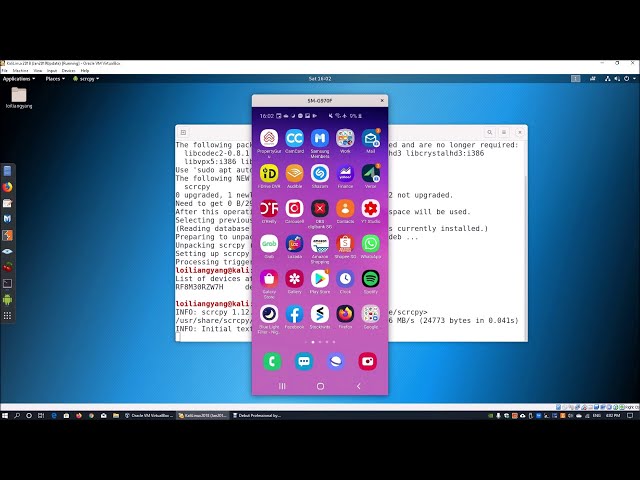Open the Facebook app

pos(294,314)
